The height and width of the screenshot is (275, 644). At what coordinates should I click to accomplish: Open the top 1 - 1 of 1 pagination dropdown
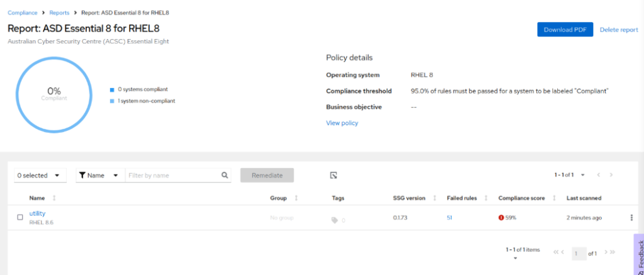pyautogui.click(x=569, y=175)
